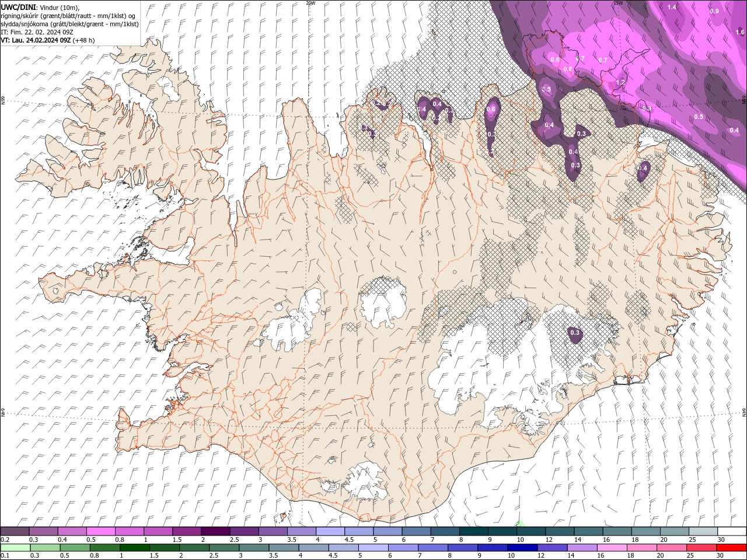Choose the upper legend swatch at 3.5
Viewport: 747px width, 560px height.
301,531
